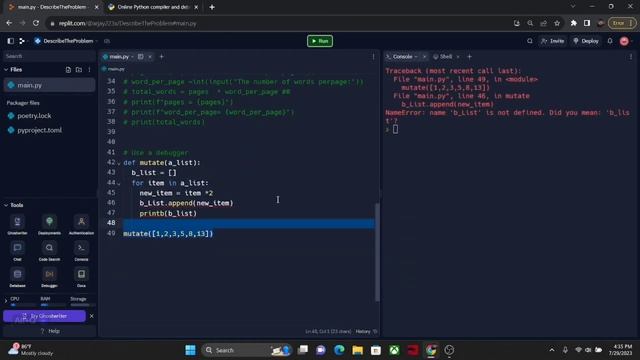This screenshot has width=640, height=360.
Task: Open the Help link
Action: click(x=50, y=331)
